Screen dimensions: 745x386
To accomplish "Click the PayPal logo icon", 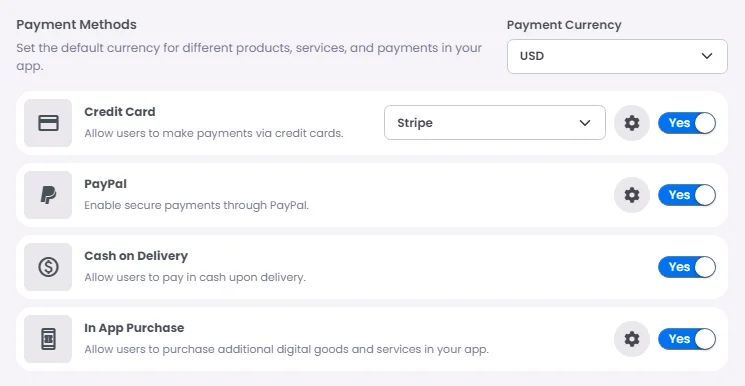I will [48, 195].
